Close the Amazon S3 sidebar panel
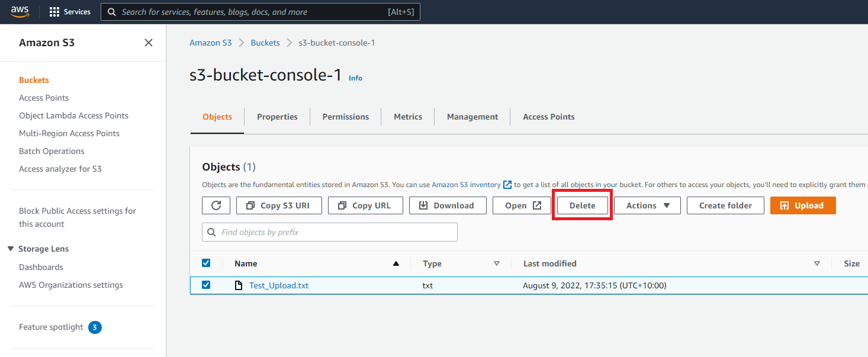The height and width of the screenshot is (357, 868). pos(149,43)
